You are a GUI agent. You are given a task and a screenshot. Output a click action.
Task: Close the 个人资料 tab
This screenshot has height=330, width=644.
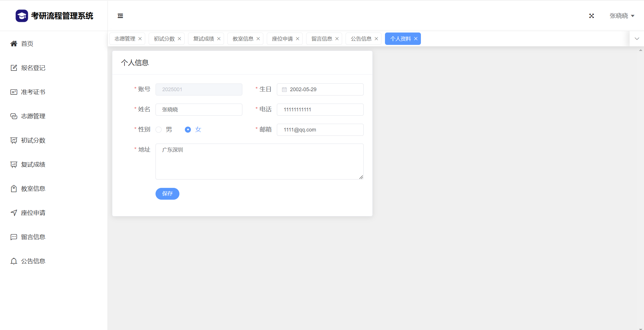[416, 39]
